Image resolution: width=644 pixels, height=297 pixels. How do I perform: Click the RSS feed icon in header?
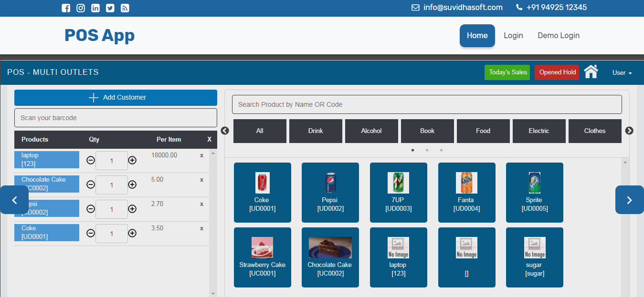125,8
